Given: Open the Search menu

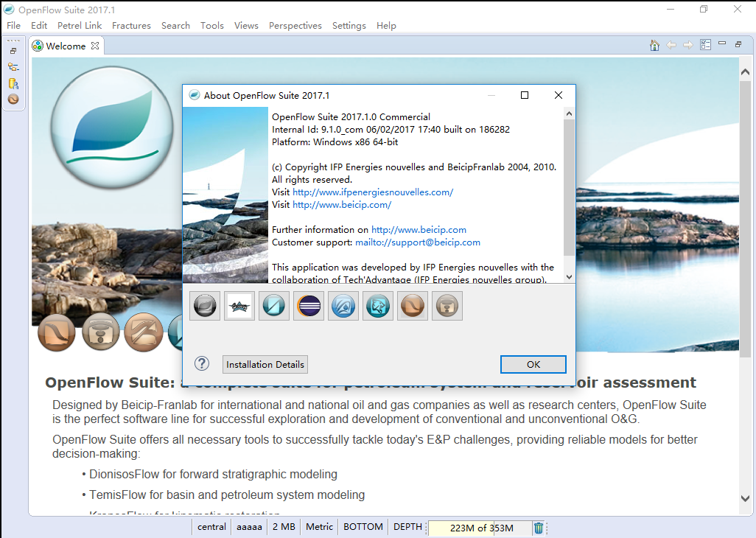Looking at the screenshot, I should 175,26.
